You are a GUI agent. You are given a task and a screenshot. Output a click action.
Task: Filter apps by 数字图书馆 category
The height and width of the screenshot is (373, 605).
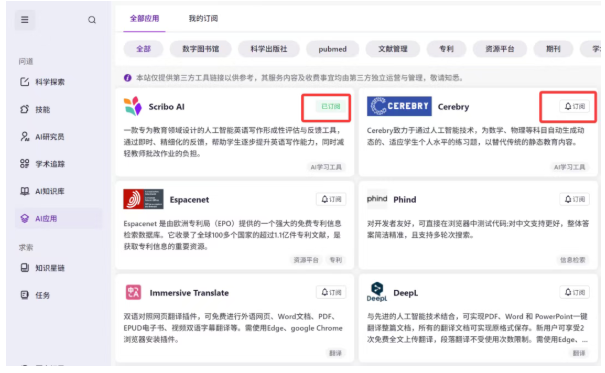201,49
